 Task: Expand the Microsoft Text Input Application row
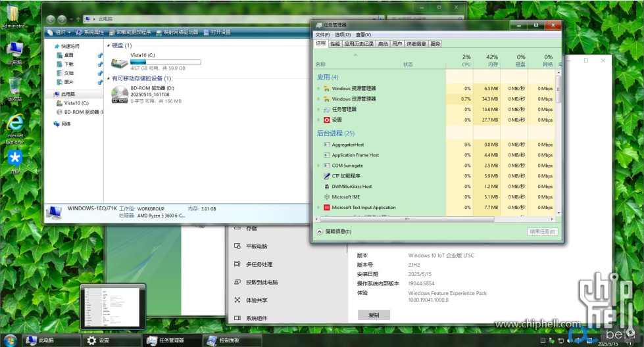pyautogui.click(x=318, y=207)
